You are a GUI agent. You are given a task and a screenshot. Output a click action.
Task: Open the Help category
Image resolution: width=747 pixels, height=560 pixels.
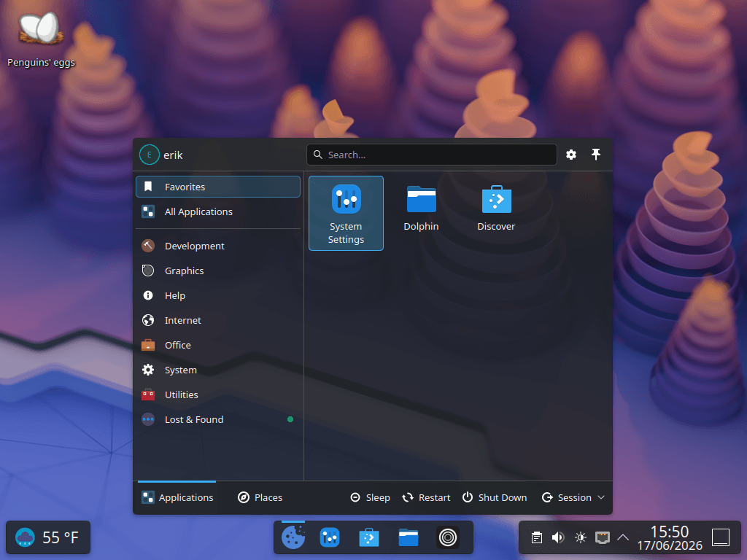point(218,295)
